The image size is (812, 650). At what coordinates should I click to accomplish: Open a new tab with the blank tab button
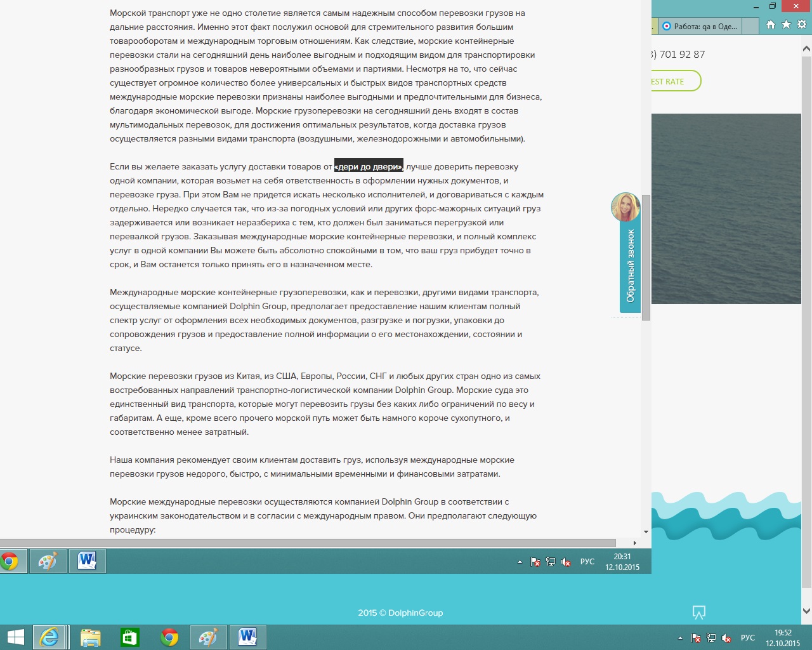click(x=750, y=26)
